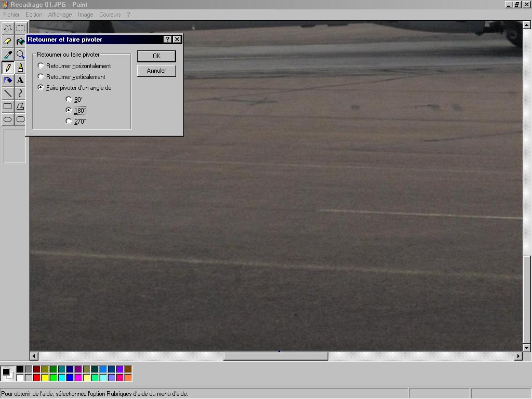This screenshot has height=399, width=532.
Task: Click the dialog's question mark help button
Action: click(167, 39)
